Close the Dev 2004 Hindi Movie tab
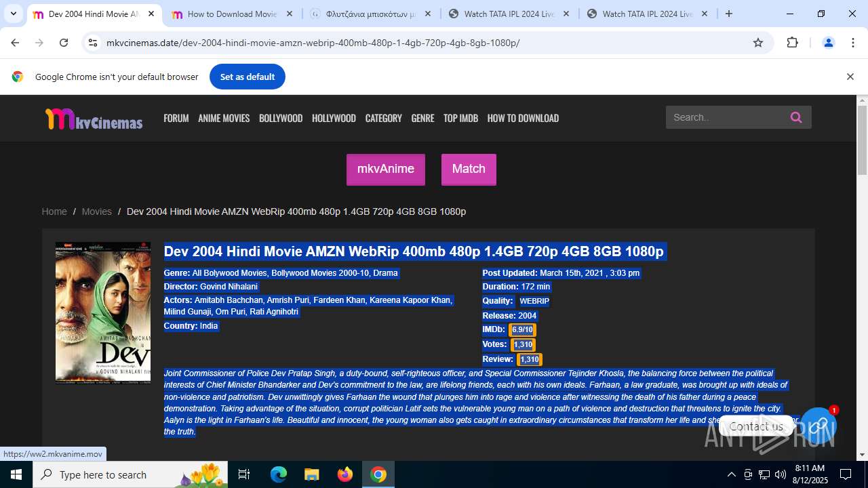The width and height of the screenshot is (868, 488). coord(151,14)
